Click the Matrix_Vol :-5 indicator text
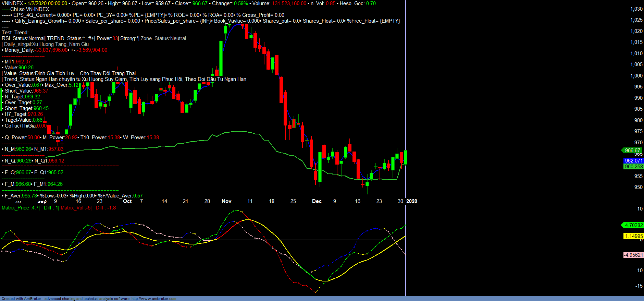Viewport: 644px width, 301px height. coord(76,208)
